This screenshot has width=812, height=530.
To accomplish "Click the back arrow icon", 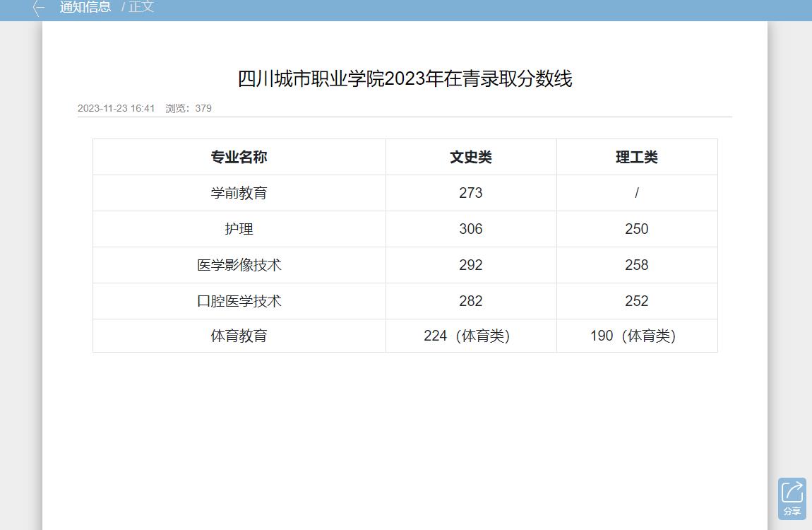I will (38, 8).
